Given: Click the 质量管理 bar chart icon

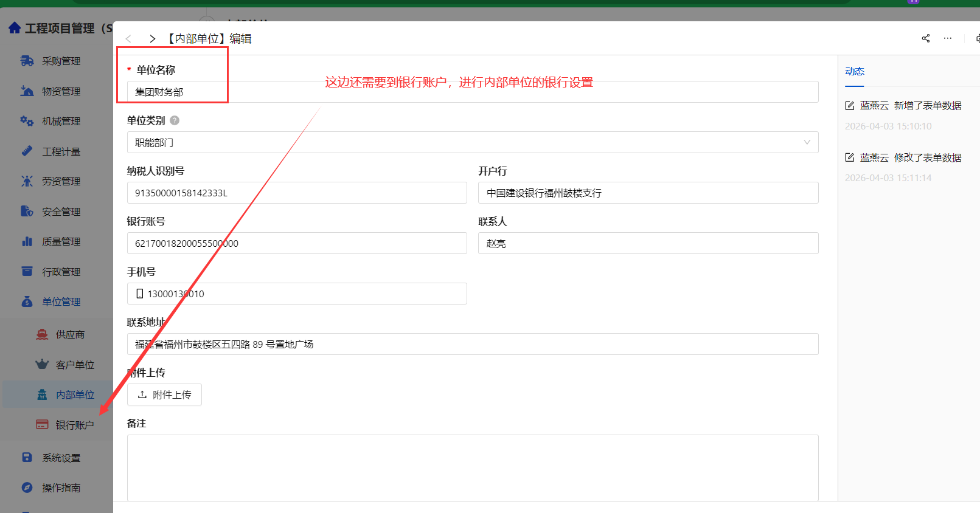Looking at the screenshot, I should click(27, 241).
